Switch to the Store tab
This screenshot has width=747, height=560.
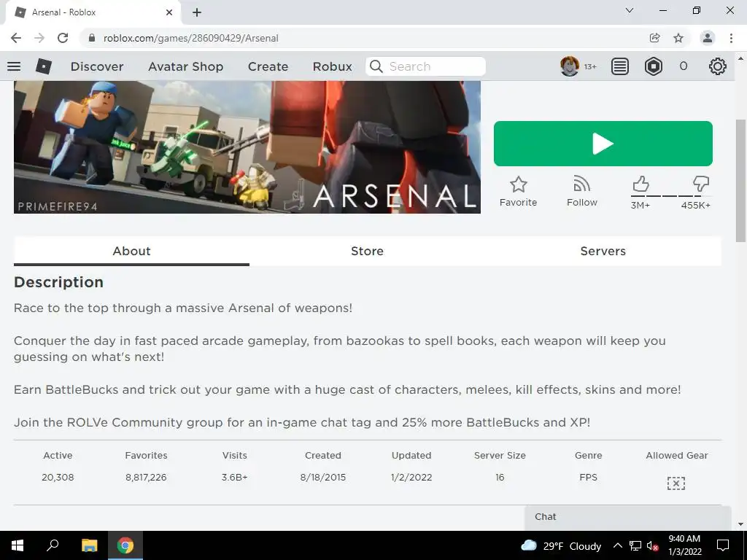tap(367, 251)
